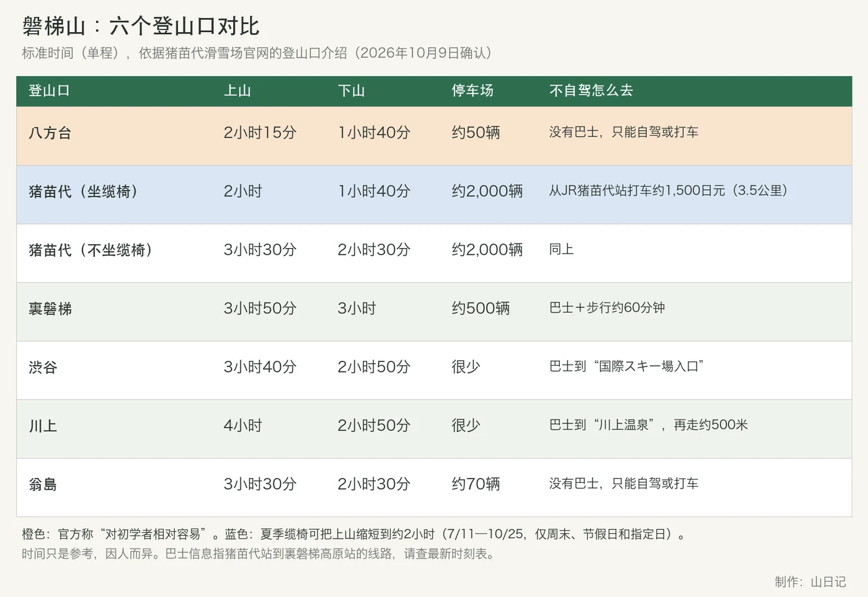Click 没有巴士 note in 八方台 row

624,132
